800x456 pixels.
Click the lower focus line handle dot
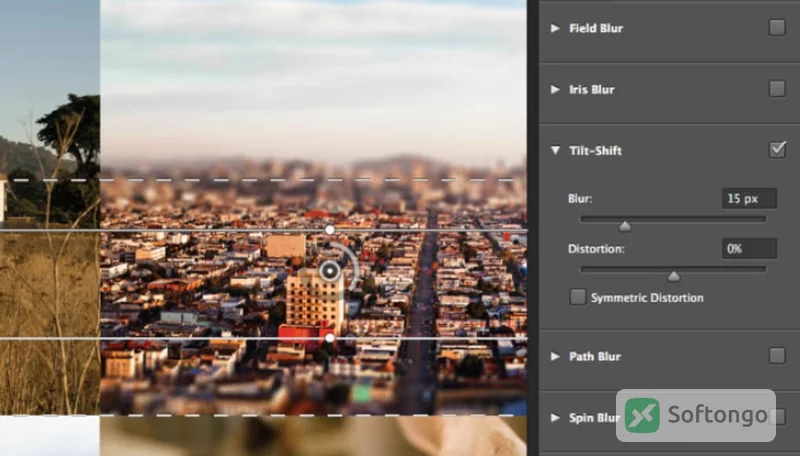coord(330,338)
